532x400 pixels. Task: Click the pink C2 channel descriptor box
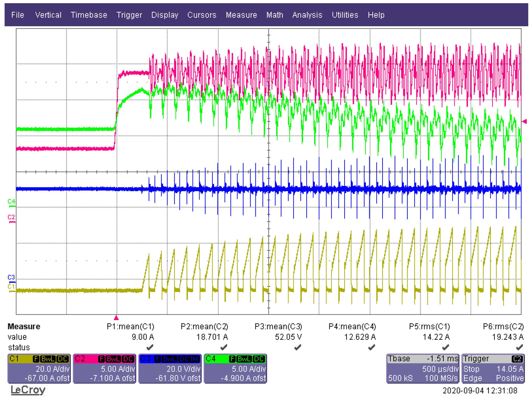104,368
